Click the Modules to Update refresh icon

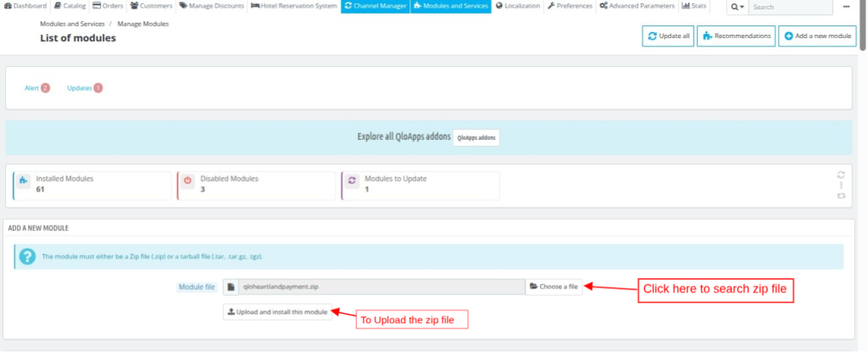[352, 181]
